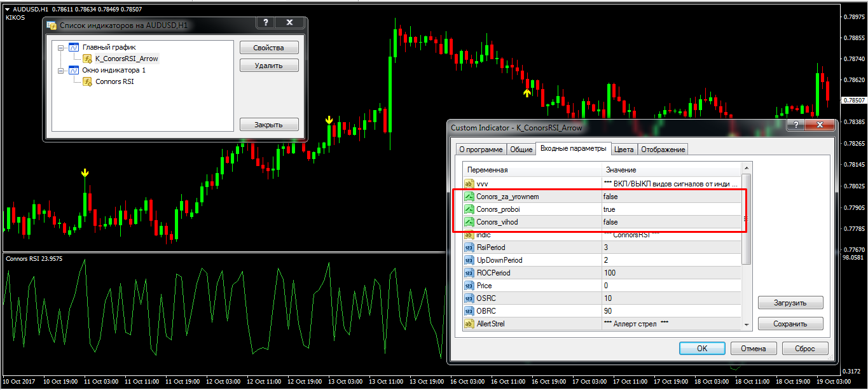Screen dimensions: 868x390
Task: Click the Conors_za_yrownem boolean parameter icon
Action: pos(469,197)
